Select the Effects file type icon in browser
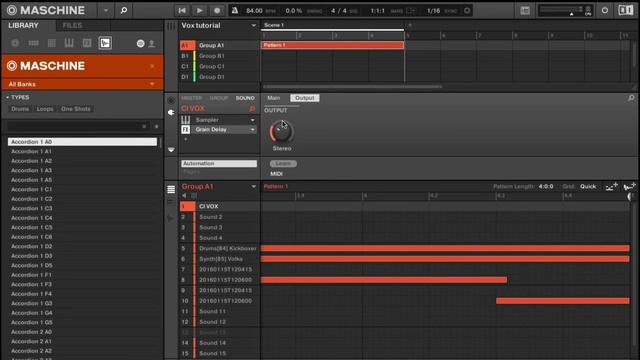This screenshot has width=640, height=360. coord(87,43)
